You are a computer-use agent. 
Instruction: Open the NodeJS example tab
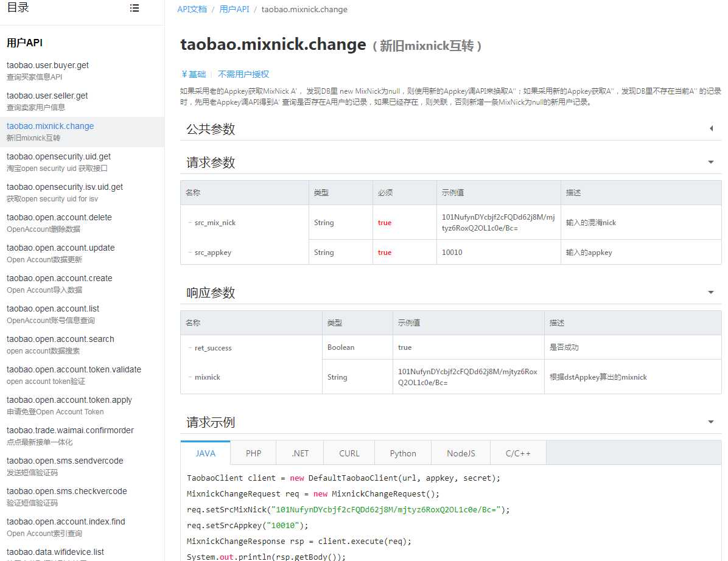coord(461,453)
